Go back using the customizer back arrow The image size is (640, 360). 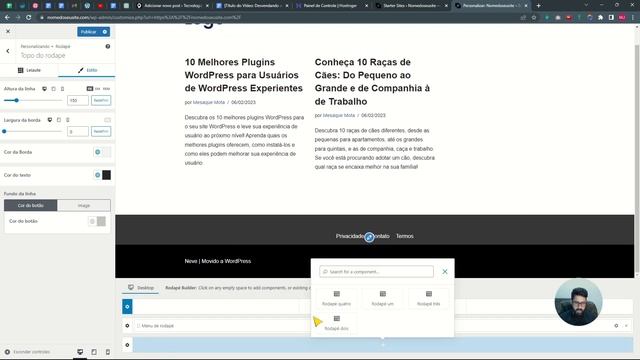tap(8, 51)
